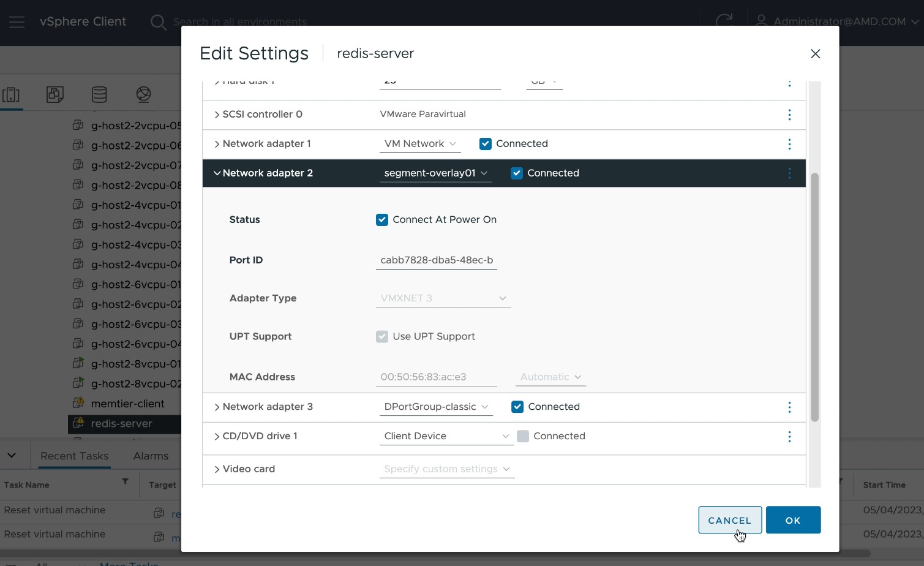The height and width of the screenshot is (566, 924).
Task: Open actions menu for Network adapter 2
Action: 789,173
